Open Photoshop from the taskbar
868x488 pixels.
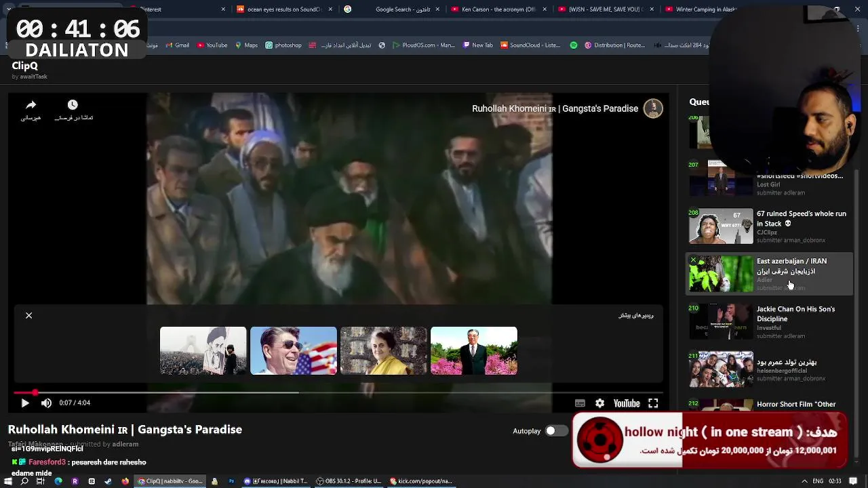(231, 481)
